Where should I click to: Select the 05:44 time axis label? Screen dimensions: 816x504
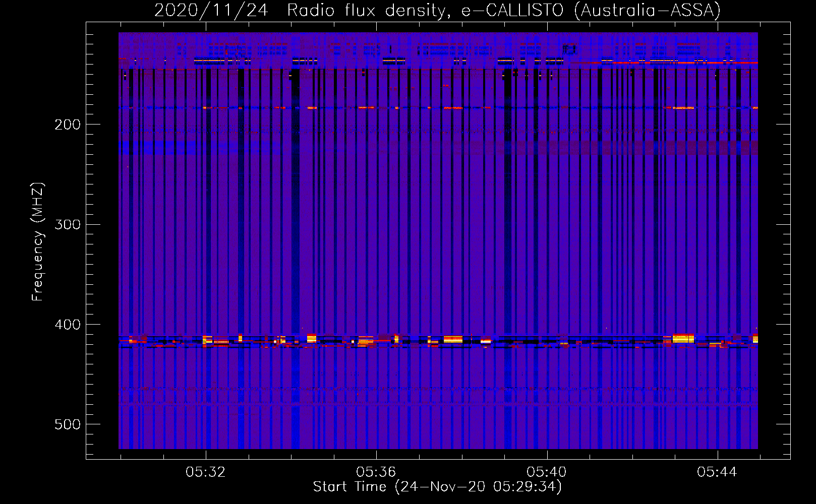(x=717, y=472)
